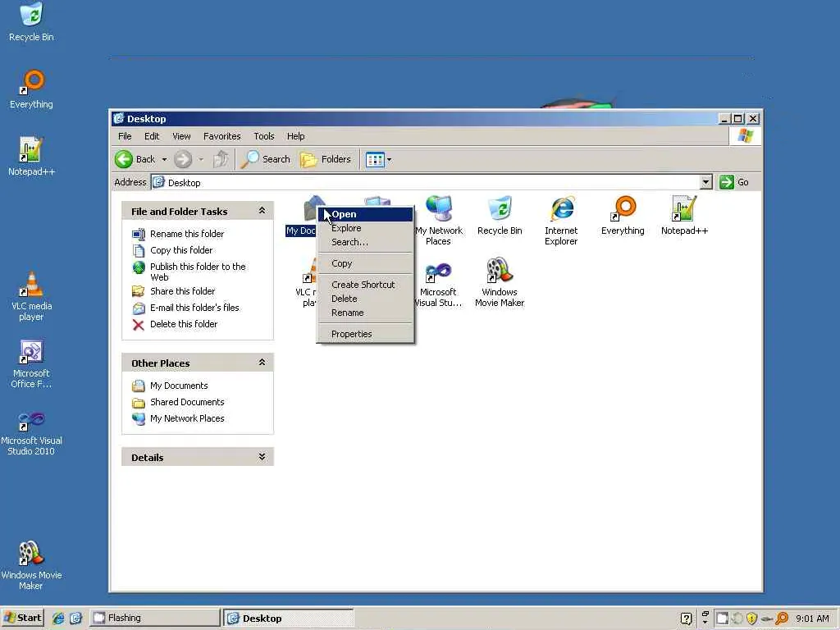The height and width of the screenshot is (630, 840).
Task: Select Everything icon in Desktop window
Action: point(623,216)
